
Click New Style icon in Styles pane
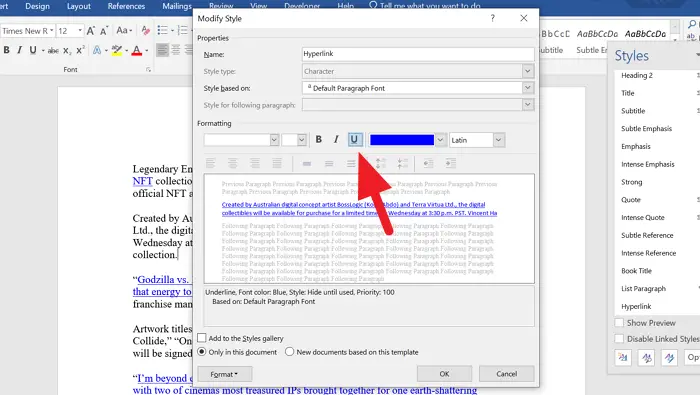point(623,358)
